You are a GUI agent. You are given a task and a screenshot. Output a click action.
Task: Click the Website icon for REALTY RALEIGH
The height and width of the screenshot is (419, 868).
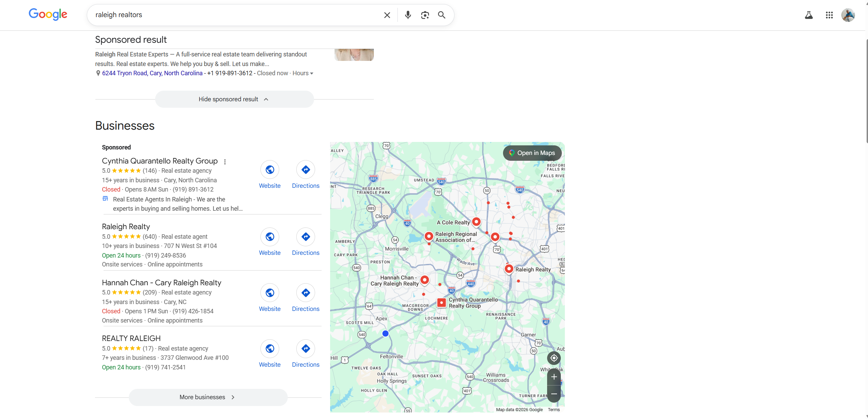270,349
